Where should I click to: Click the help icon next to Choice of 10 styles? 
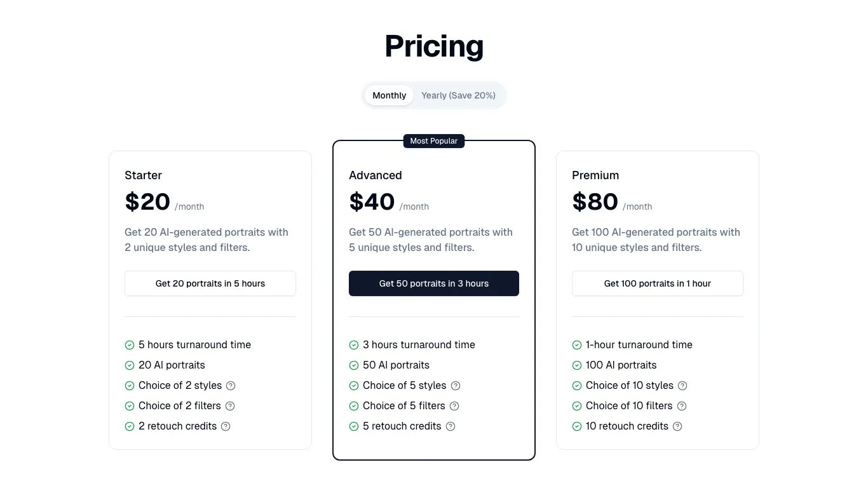pos(682,386)
